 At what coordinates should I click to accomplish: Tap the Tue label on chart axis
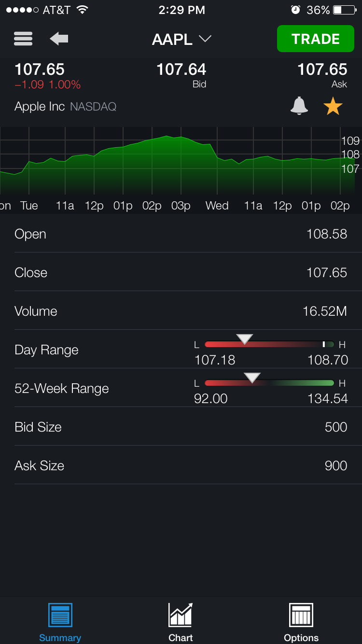[29, 206]
